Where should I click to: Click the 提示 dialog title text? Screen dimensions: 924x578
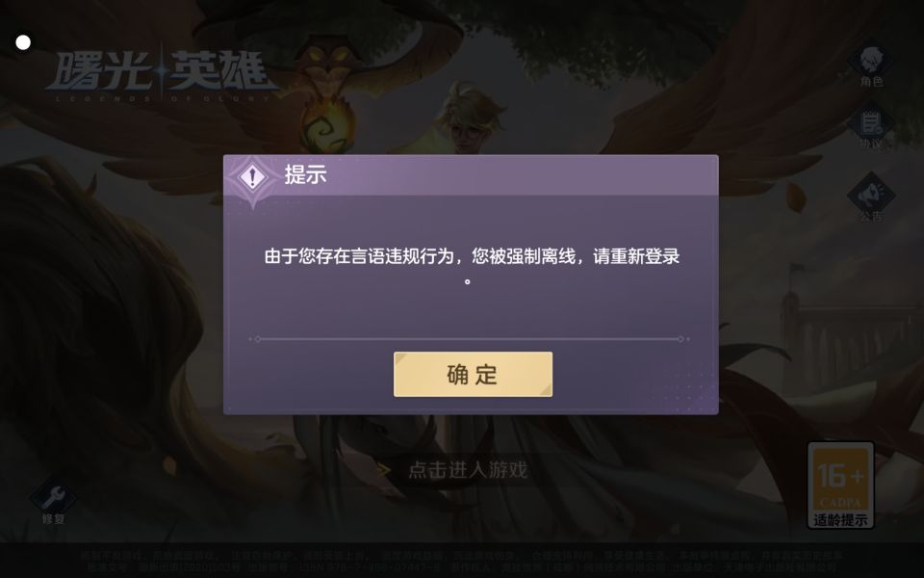click(x=305, y=174)
